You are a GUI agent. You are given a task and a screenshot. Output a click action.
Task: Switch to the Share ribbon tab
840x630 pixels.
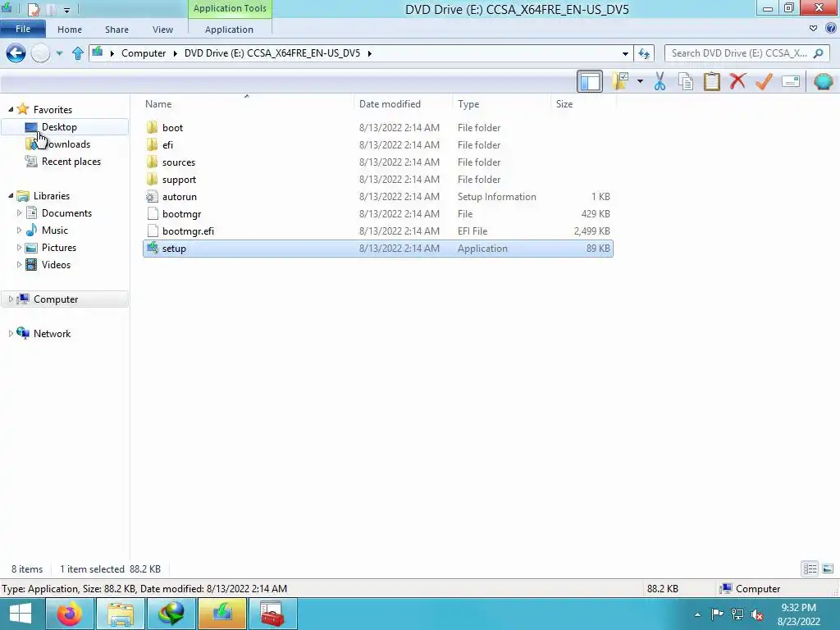pos(116,30)
